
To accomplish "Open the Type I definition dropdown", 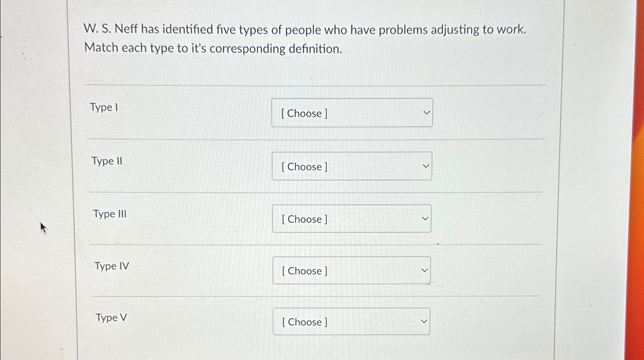I will [352, 112].
